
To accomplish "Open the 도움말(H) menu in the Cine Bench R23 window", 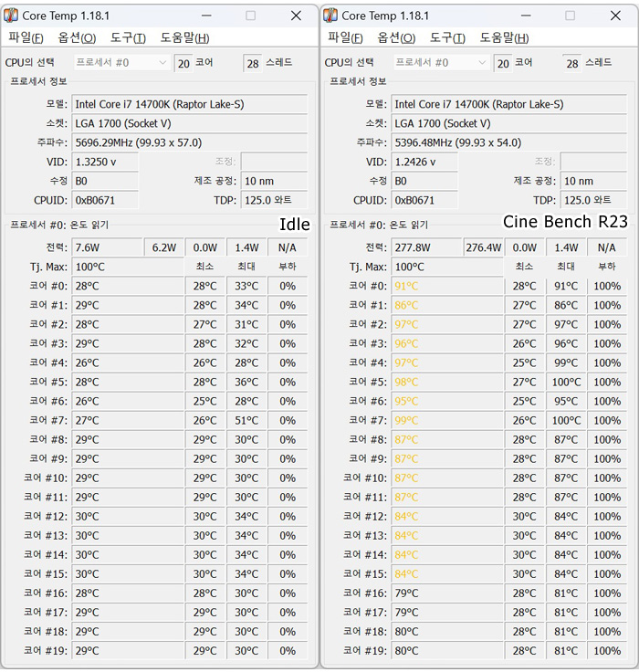I will [504, 37].
